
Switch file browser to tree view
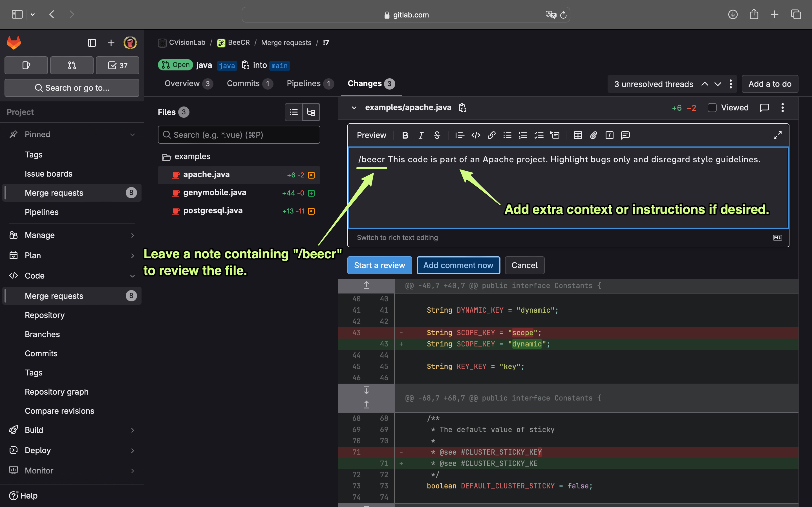click(x=311, y=112)
